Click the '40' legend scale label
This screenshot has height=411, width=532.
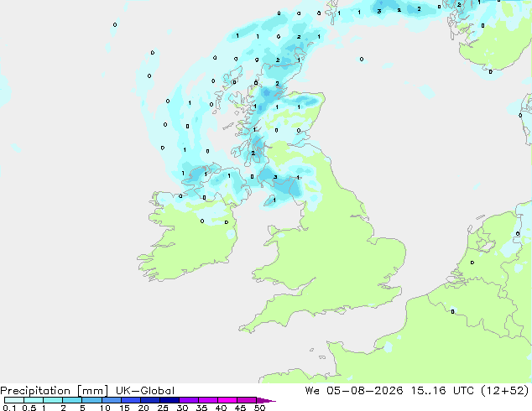[x=221, y=408]
